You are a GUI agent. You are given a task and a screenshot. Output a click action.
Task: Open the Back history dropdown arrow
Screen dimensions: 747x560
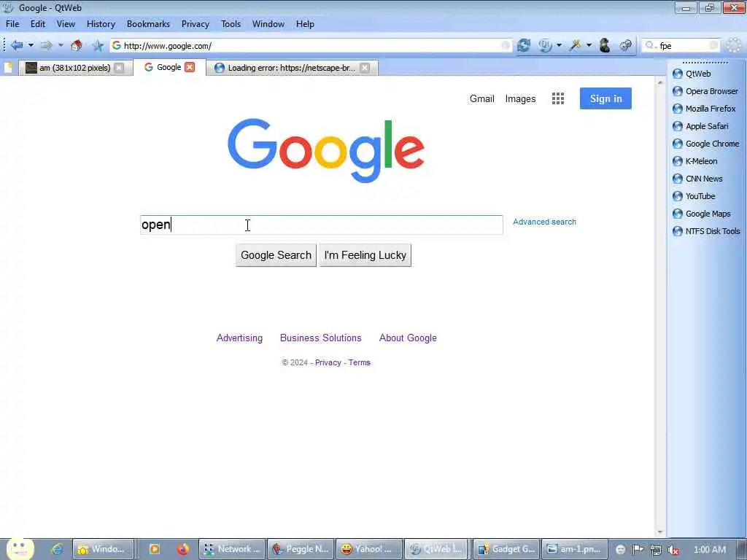pyautogui.click(x=31, y=46)
